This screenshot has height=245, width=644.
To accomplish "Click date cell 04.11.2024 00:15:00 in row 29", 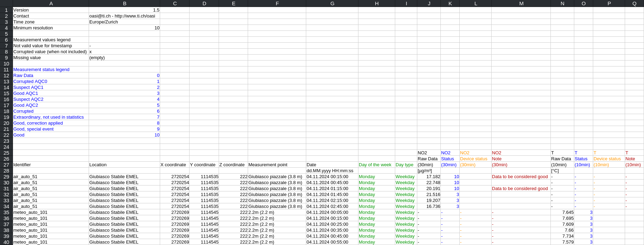I will pos(332,177).
